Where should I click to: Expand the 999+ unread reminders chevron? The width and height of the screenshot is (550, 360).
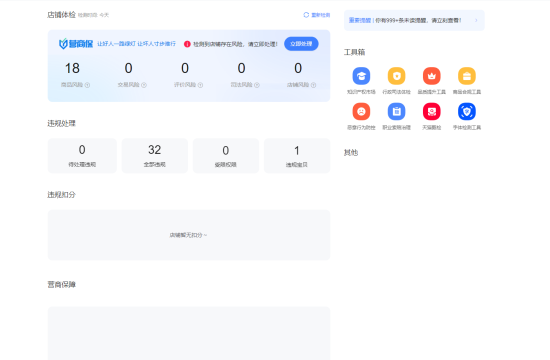coord(476,20)
